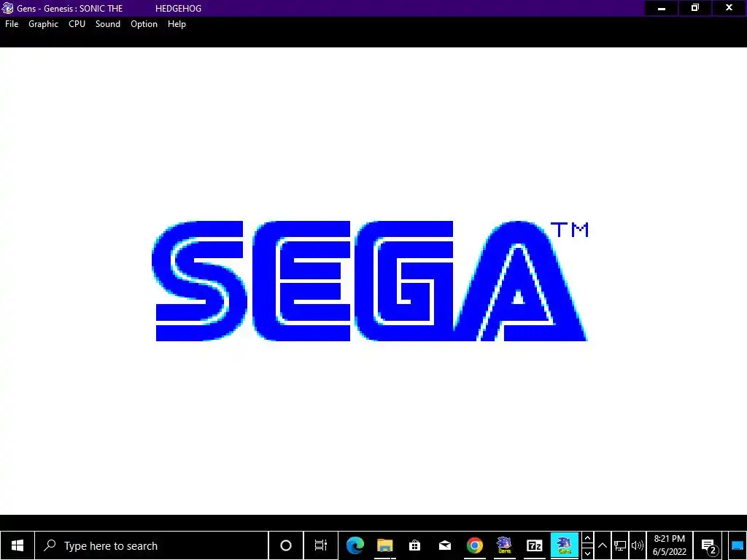The height and width of the screenshot is (560, 747).
Task: Open the File menu
Action: pyautogui.click(x=12, y=24)
